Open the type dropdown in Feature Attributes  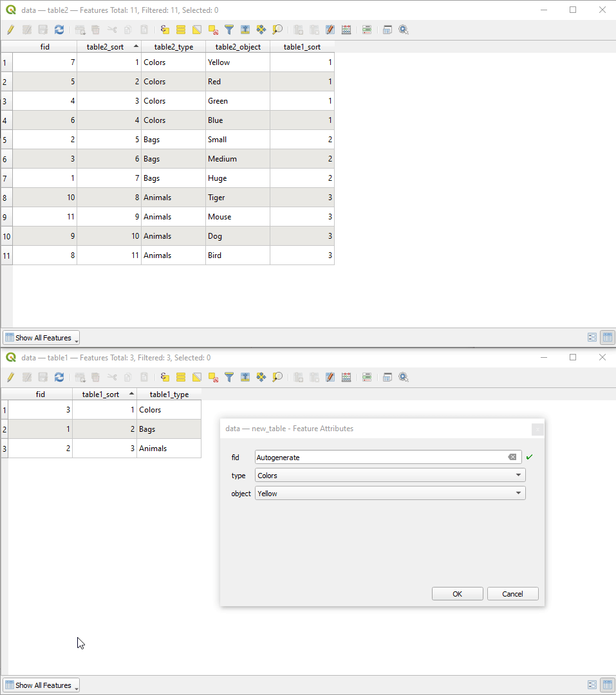click(x=518, y=476)
